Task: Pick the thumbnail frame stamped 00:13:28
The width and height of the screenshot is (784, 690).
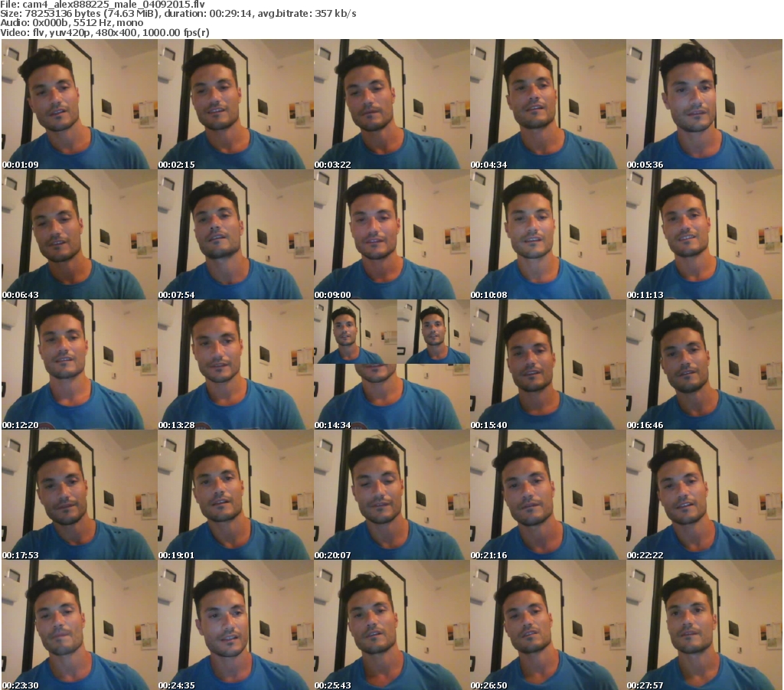Action: 236,365
